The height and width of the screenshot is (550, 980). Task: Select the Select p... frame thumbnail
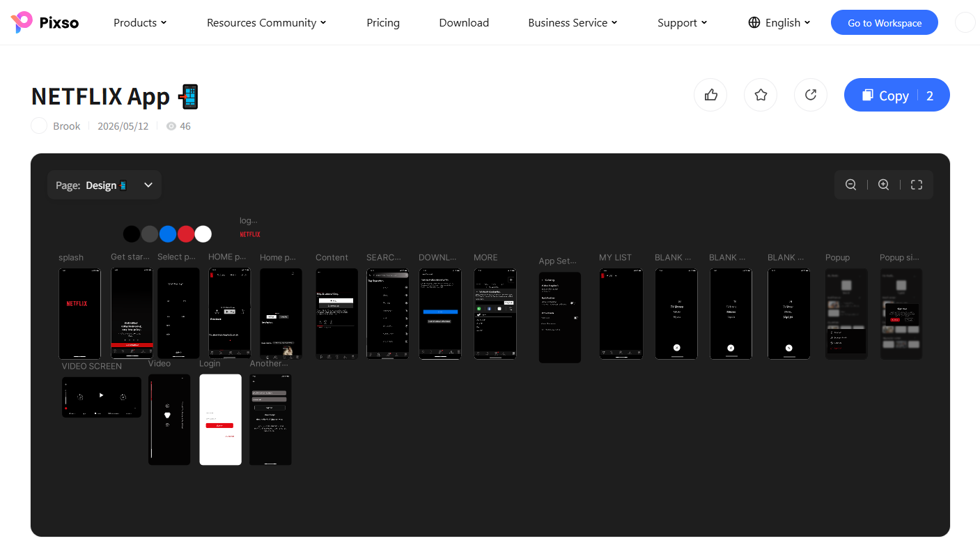[178, 313]
